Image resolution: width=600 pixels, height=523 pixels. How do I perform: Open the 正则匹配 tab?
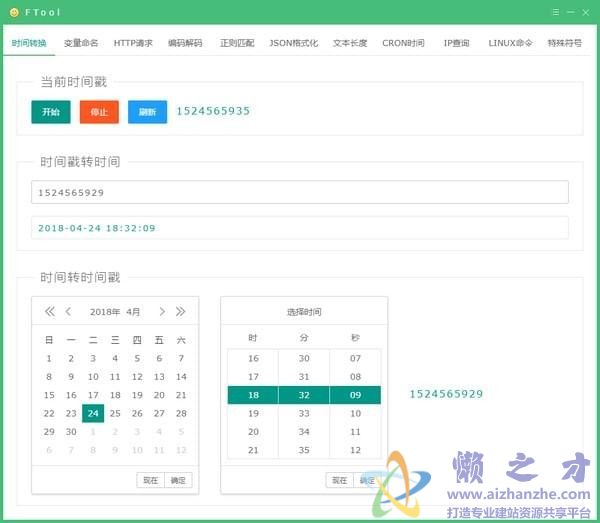pyautogui.click(x=237, y=43)
